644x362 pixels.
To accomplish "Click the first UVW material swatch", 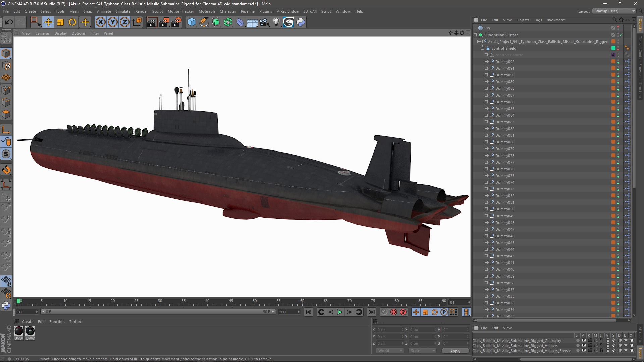I will [x=19, y=331].
